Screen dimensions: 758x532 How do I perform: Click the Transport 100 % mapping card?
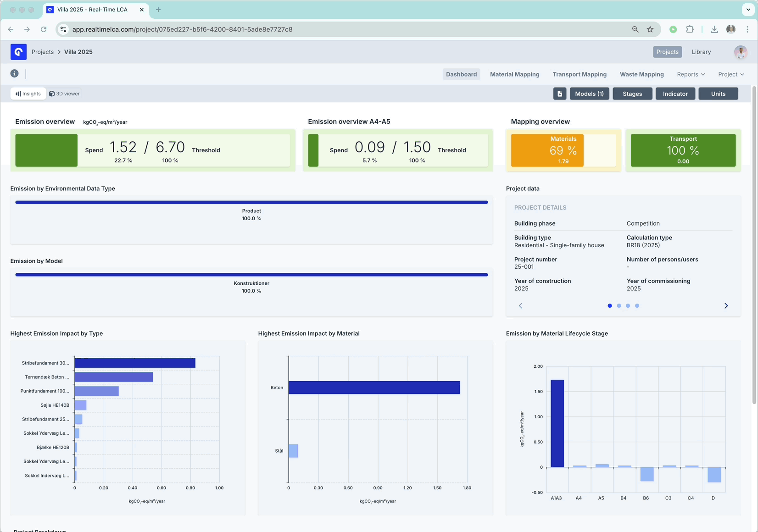683,150
